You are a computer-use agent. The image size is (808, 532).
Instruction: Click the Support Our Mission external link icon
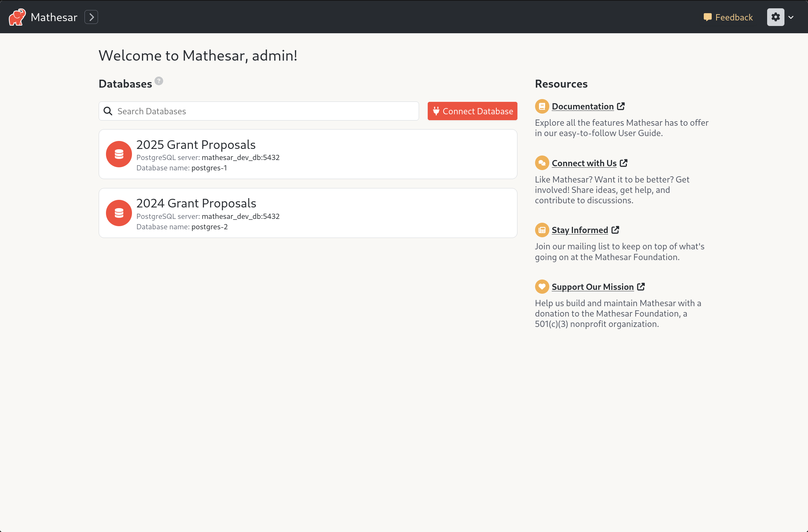[x=641, y=287]
